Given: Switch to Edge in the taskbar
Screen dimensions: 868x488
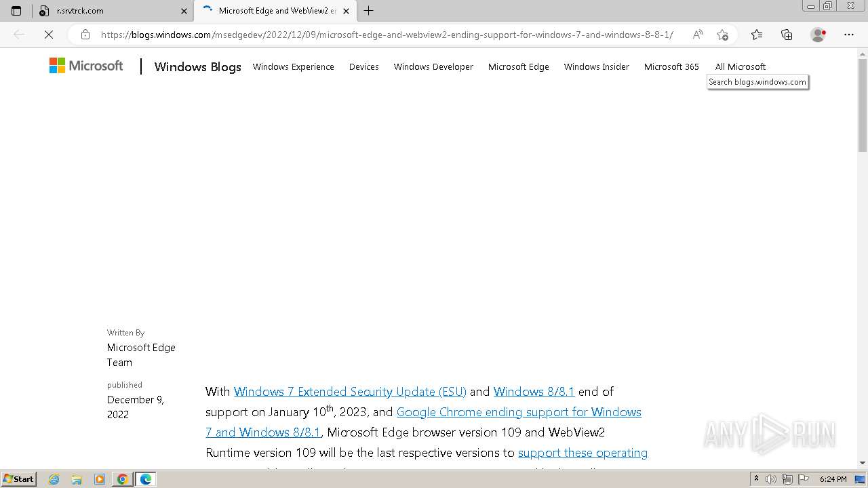Looking at the screenshot, I should coord(146,479).
